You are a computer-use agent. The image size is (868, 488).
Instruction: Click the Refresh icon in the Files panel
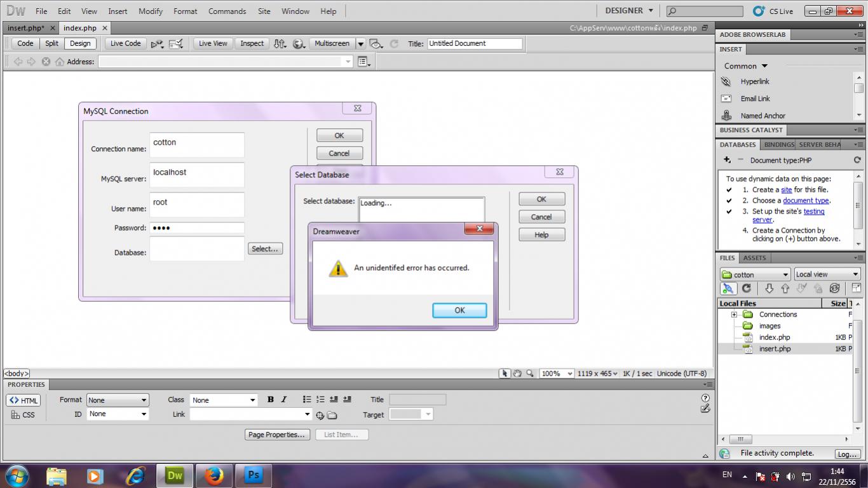(747, 288)
